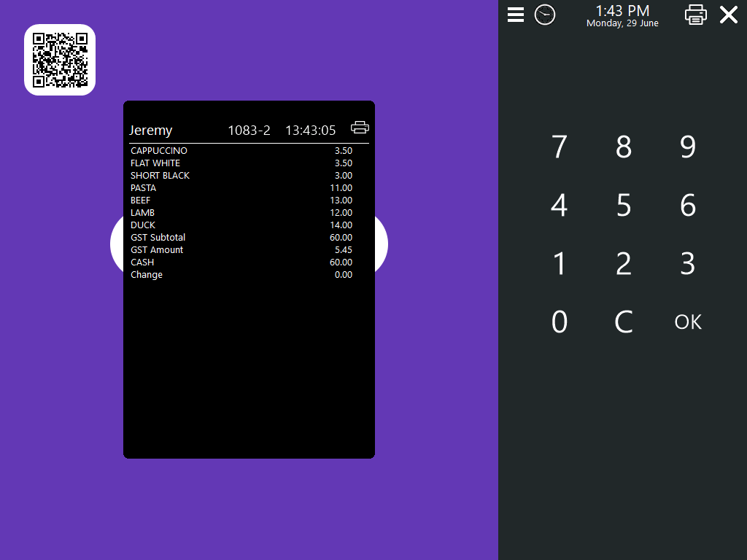Tap keypad digit 6

pyautogui.click(x=688, y=205)
